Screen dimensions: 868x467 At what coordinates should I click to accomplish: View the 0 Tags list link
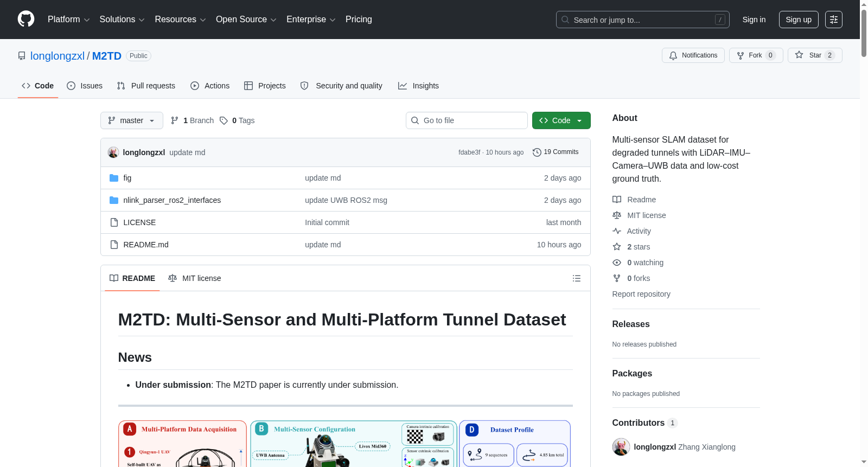tap(238, 120)
